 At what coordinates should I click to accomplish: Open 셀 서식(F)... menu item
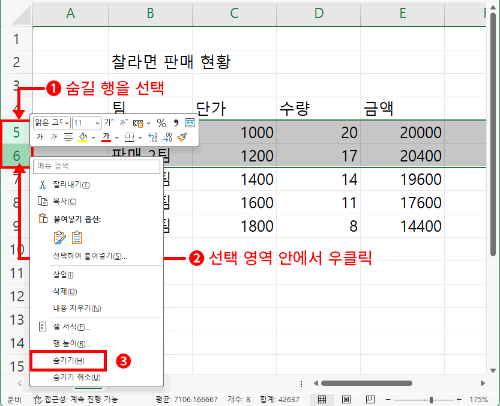[96, 327]
